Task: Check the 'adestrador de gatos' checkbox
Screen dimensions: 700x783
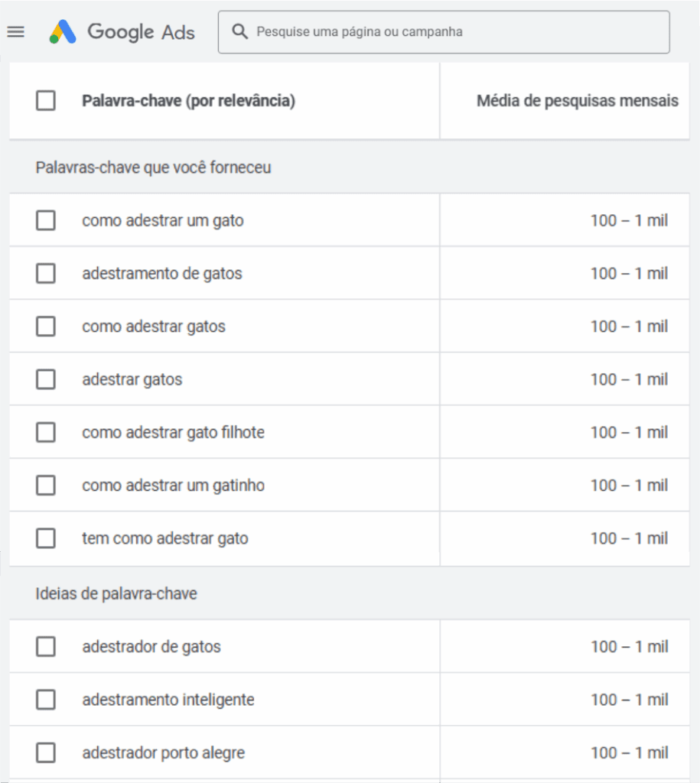Action: pyautogui.click(x=46, y=647)
